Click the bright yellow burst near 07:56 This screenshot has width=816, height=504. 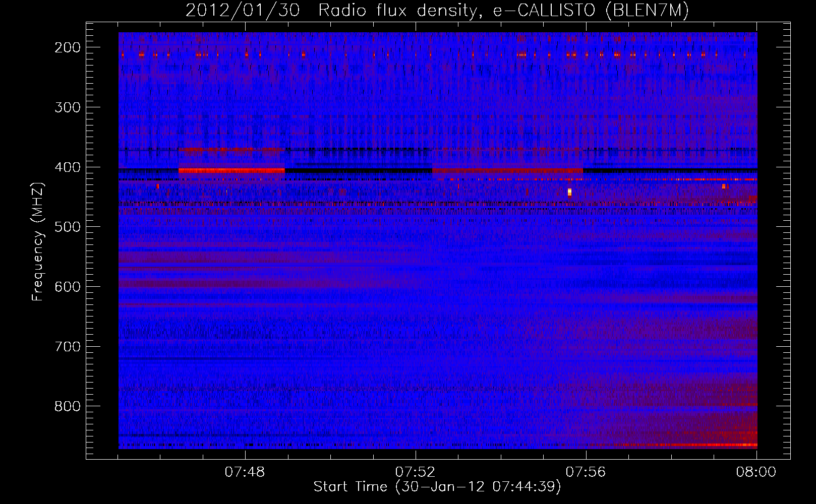click(x=569, y=192)
